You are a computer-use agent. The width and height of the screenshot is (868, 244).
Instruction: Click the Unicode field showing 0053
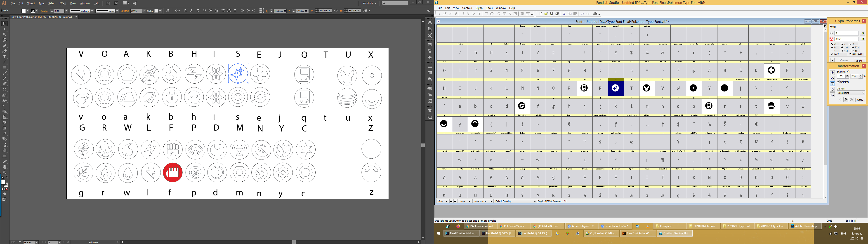847,39
